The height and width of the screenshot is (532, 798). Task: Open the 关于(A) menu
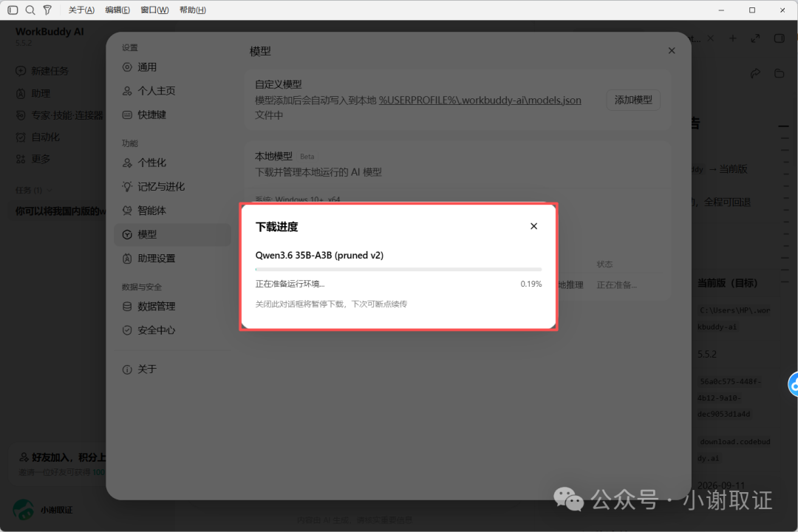[x=81, y=10]
